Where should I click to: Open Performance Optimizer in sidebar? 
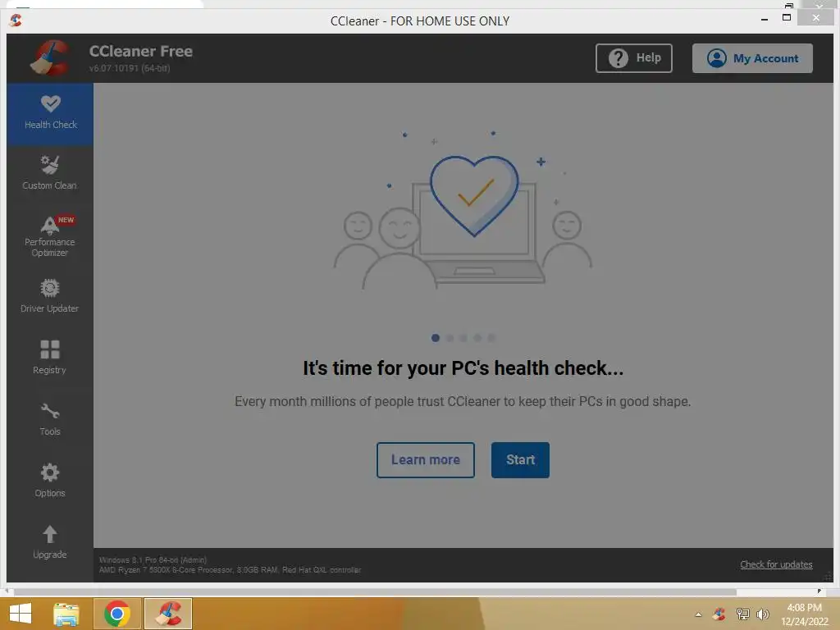coord(50,236)
